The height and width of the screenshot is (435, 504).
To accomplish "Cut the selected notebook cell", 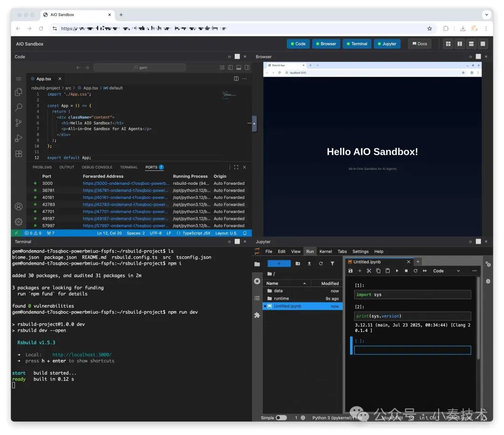I will (x=369, y=271).
